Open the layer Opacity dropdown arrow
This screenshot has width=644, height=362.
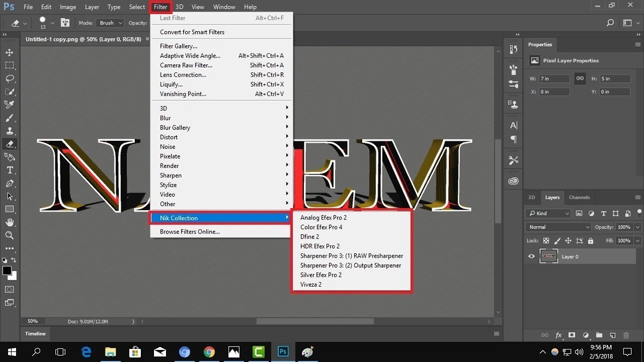click(636, 227)
